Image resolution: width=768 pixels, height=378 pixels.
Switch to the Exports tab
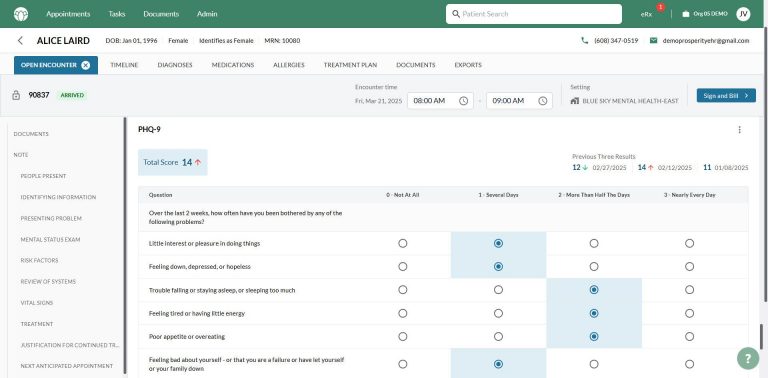468,65
